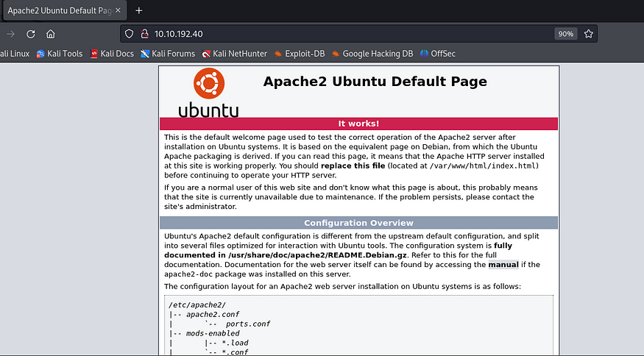Click the Ubuntu logo image
This screenshot has width=644, height=356.
click(208, 93)
